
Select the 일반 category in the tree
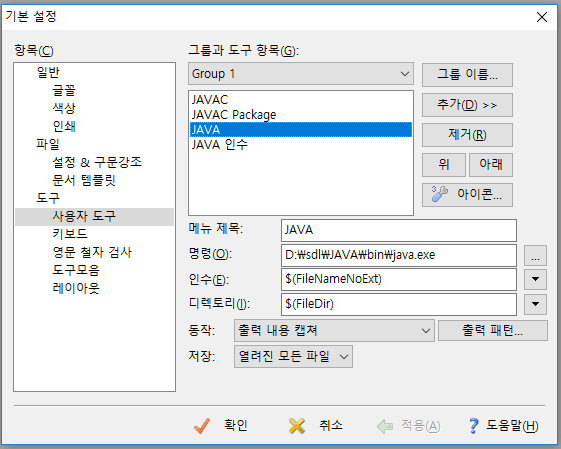point(48,72)
